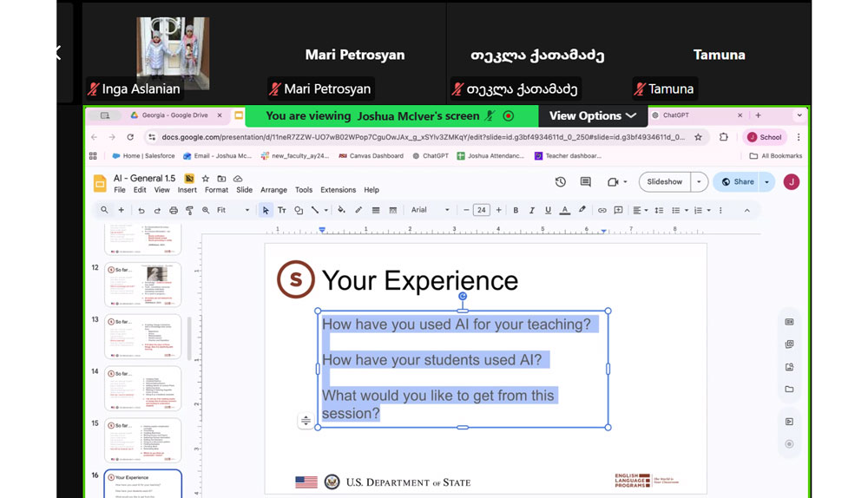Open the Zoom Fit dropdown
This screenshot has width=868, height=498.
[x=233, y=210]
